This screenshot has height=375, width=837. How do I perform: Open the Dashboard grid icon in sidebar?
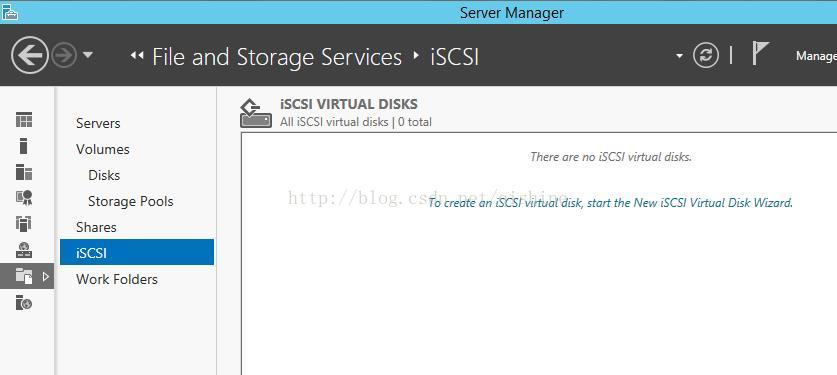point(23,120)
